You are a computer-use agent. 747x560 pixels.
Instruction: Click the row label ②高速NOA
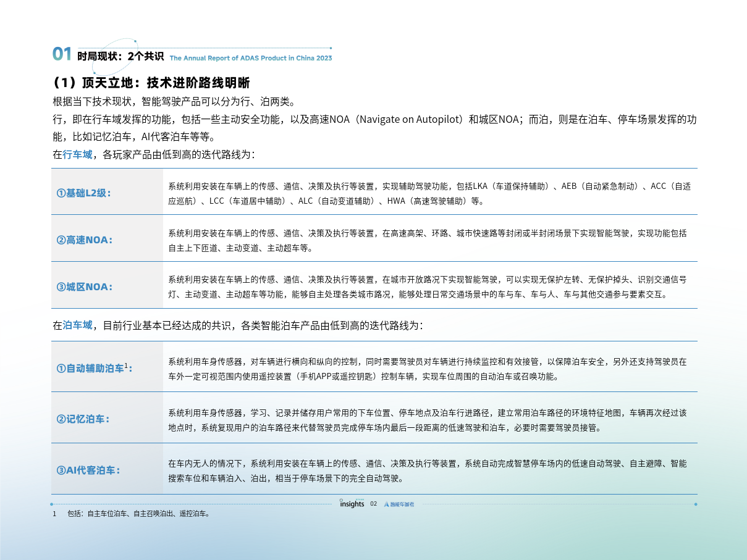point(85,240)
